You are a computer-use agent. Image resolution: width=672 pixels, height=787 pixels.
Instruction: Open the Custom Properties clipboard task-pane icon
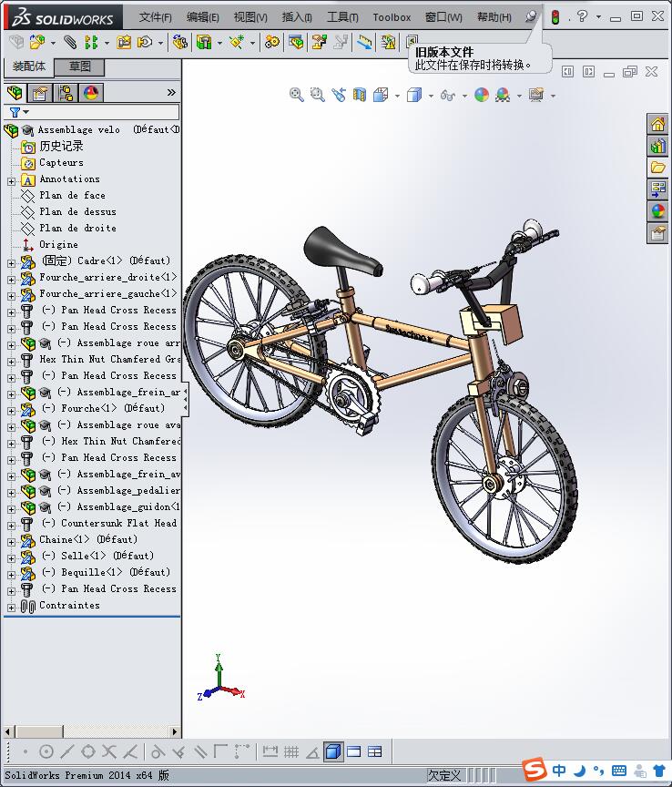(657, 233)
